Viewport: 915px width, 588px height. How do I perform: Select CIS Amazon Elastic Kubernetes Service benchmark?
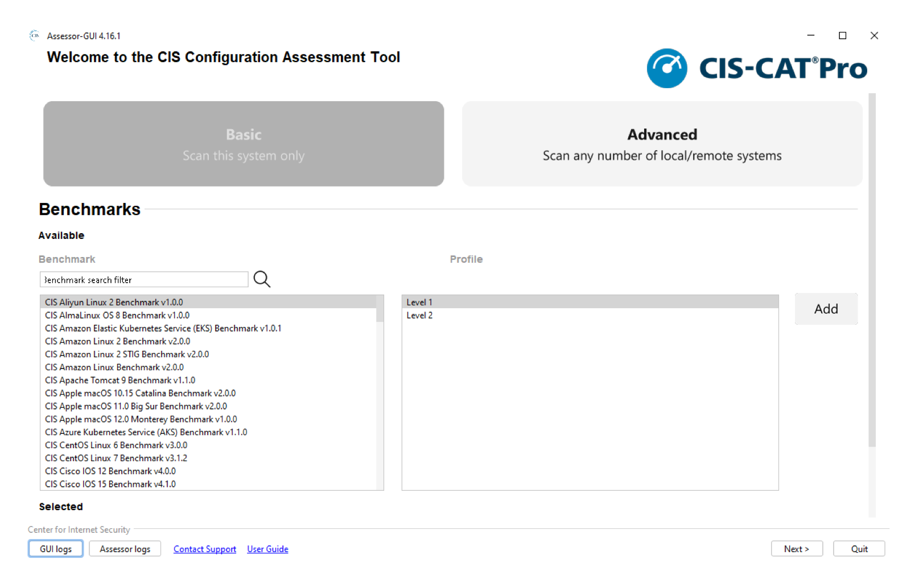pyautogui.click(x=163, y=329)
